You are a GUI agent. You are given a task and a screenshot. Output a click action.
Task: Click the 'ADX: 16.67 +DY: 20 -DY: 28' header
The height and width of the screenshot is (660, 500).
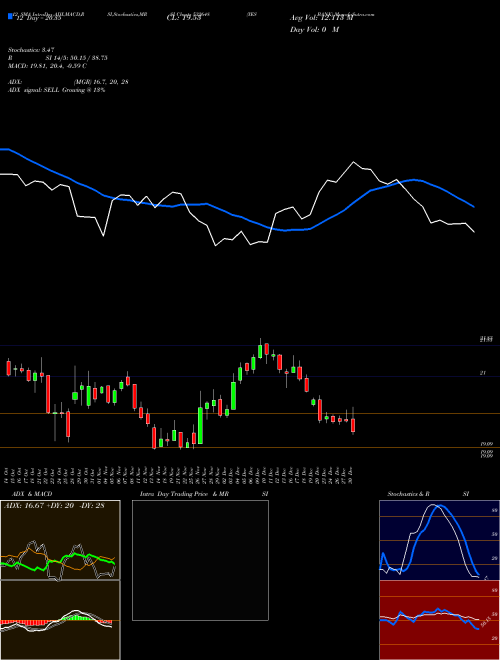(x=54, y=506)
